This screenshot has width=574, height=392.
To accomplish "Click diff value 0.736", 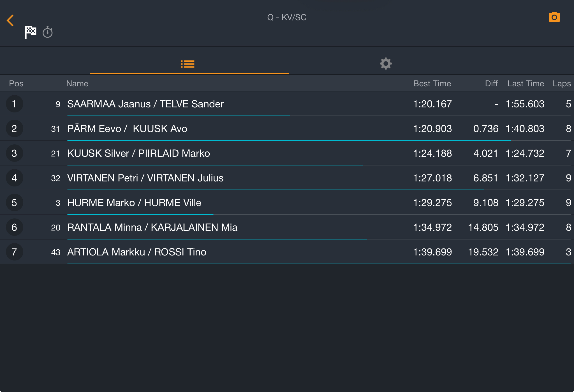I will point(486,129).
